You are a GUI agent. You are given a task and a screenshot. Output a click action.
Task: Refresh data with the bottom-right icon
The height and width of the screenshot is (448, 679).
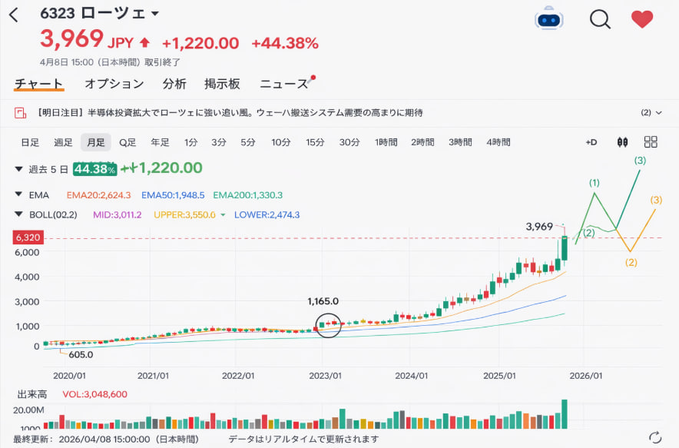[x=655, y=437]
